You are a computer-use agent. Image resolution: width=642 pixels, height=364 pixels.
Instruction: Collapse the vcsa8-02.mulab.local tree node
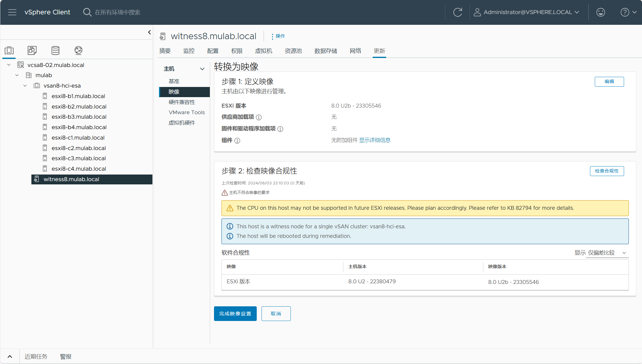[x=9, y=65]
